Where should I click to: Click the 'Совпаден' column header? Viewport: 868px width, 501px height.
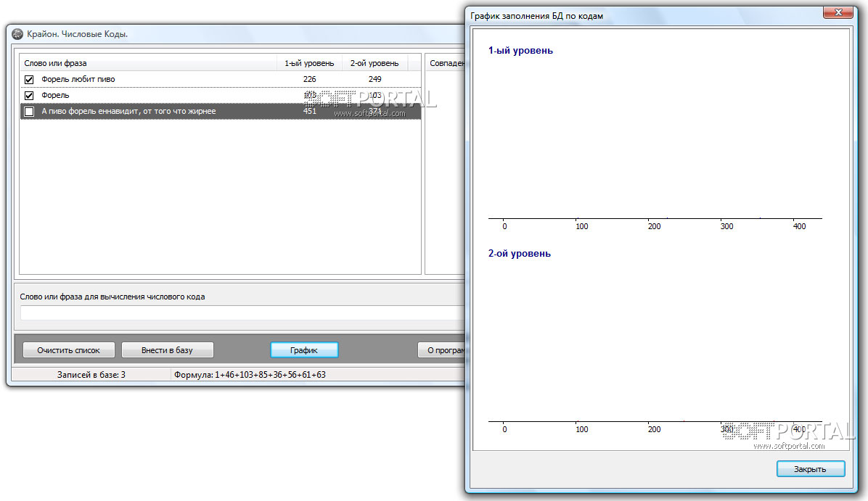446,63
